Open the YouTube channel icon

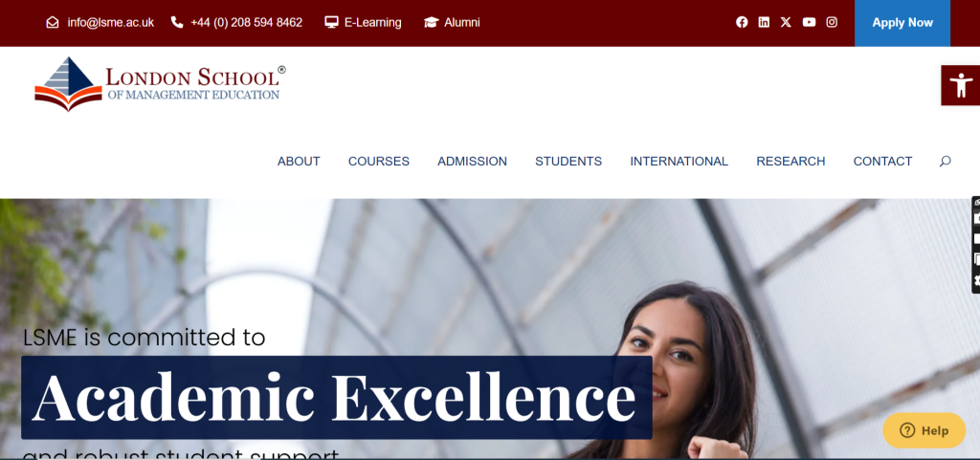pos(809,22)
